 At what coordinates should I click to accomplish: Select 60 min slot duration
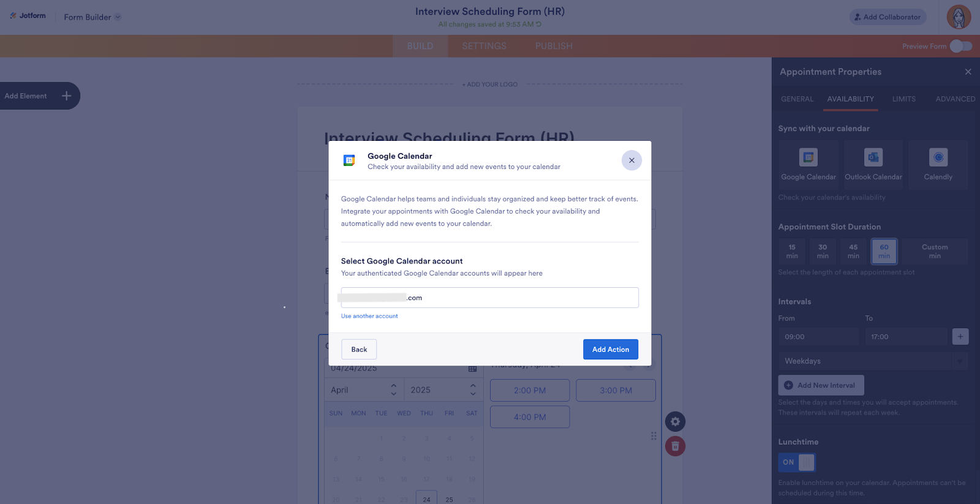[884, 251]
